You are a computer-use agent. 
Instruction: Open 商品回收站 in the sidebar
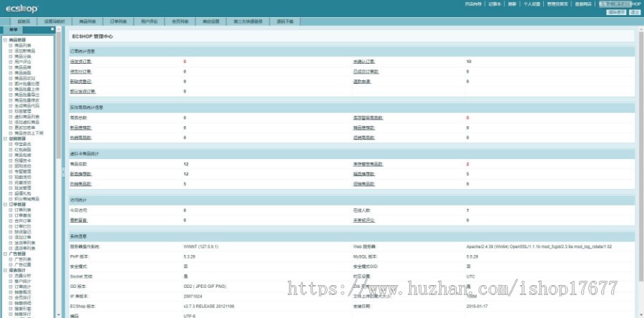coord(24,78)
